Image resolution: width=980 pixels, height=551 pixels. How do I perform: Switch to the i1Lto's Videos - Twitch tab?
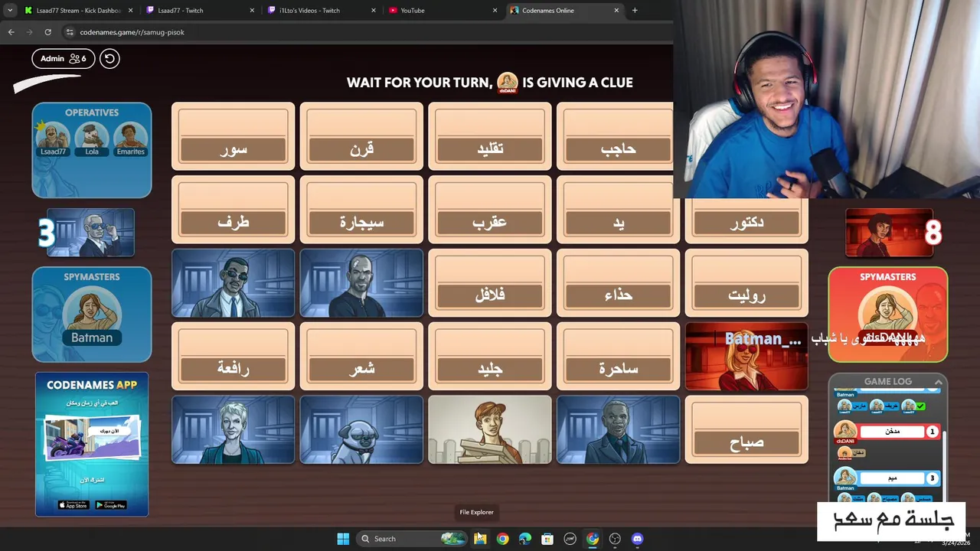pyautogui.click(x=322, y=11)
